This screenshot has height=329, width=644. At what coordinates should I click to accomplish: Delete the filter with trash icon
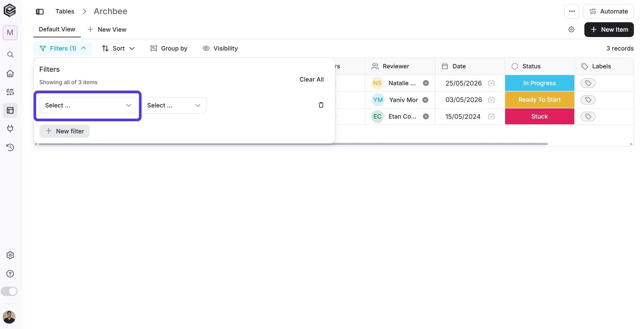(x=321, y=105)
